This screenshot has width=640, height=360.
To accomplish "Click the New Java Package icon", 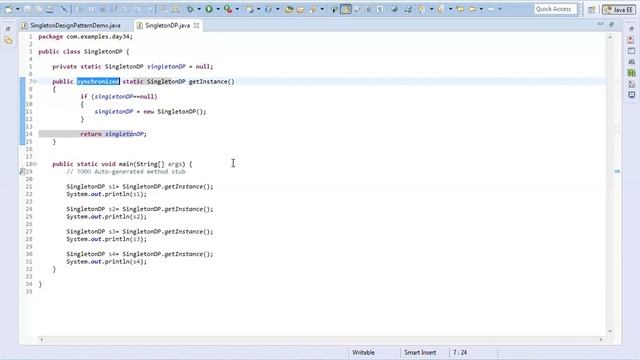I will pos(250,9).
